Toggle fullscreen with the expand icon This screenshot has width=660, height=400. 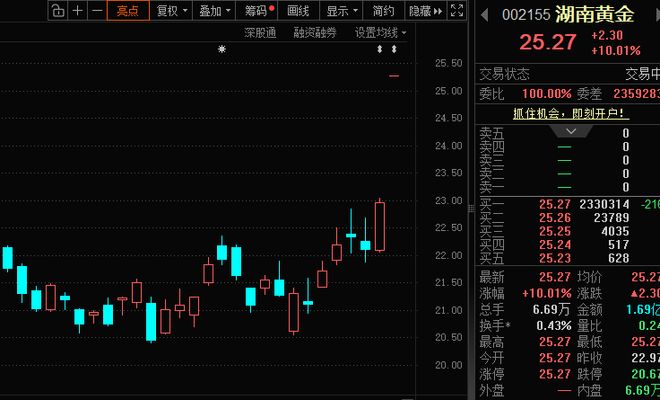[x=457, y=11]
